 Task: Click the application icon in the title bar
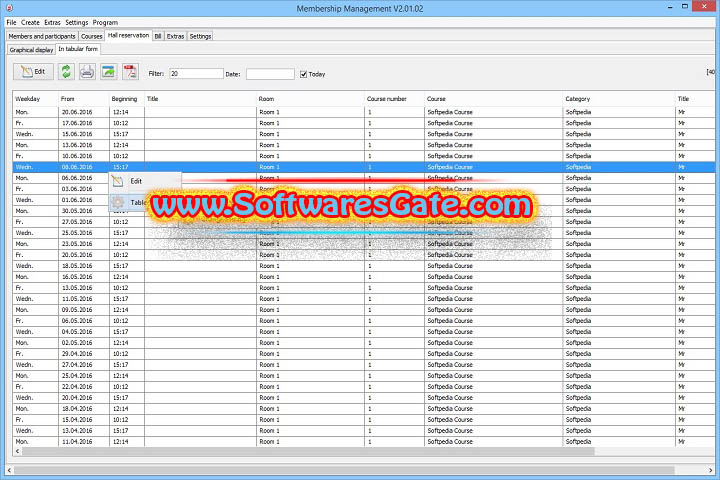(x=9, y=8)
